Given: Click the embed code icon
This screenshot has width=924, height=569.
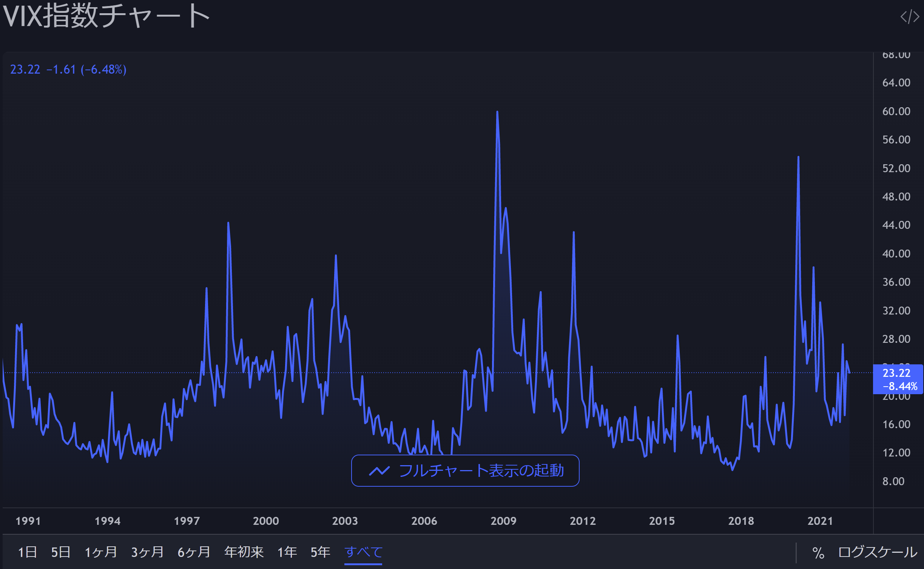Looking at the screenshot, I should click(909, 17).
